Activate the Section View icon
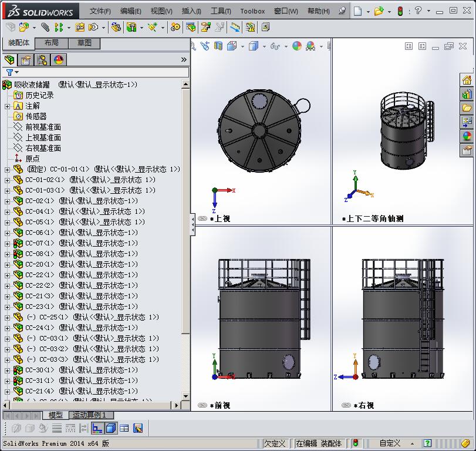Image resolution: width=476 pixels, height=451 pixels. [218, 45]
